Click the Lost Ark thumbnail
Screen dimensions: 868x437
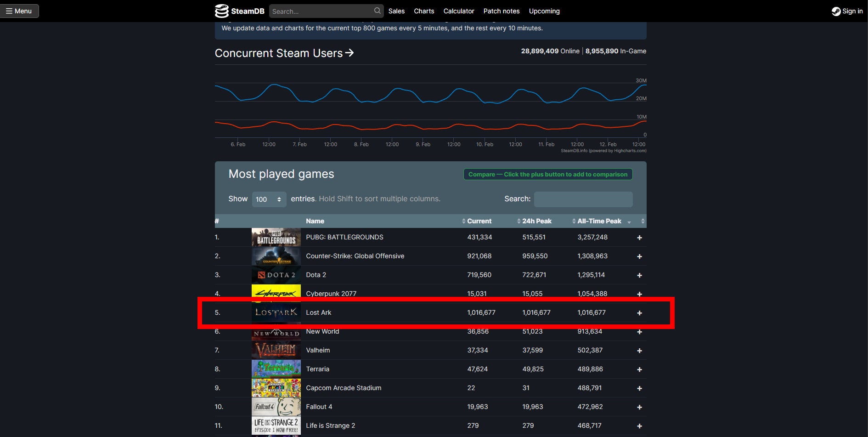click(x=276, y=312)
